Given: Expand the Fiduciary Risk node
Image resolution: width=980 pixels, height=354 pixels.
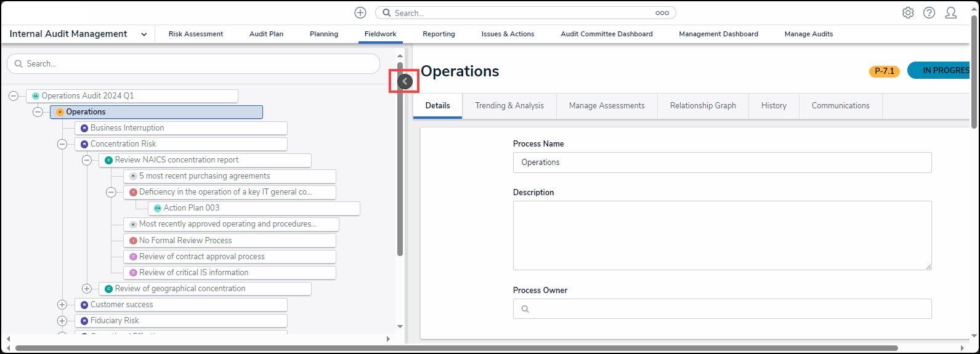Looking at the screenshot, I should (x=62, y=321).
